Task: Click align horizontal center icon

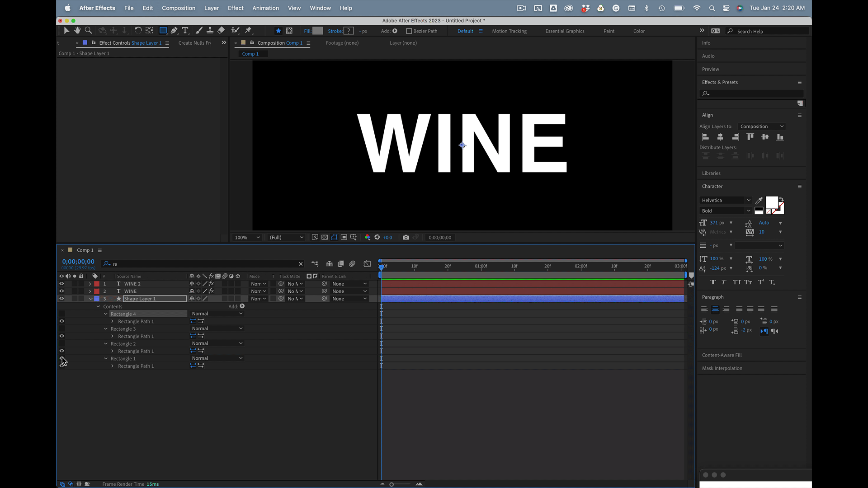Action: pos(720,137)
